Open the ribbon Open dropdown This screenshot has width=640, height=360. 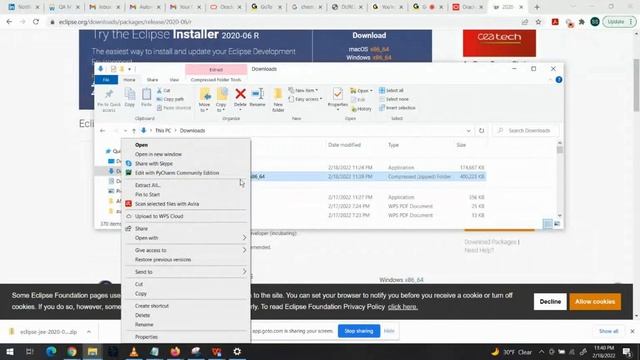361,91
